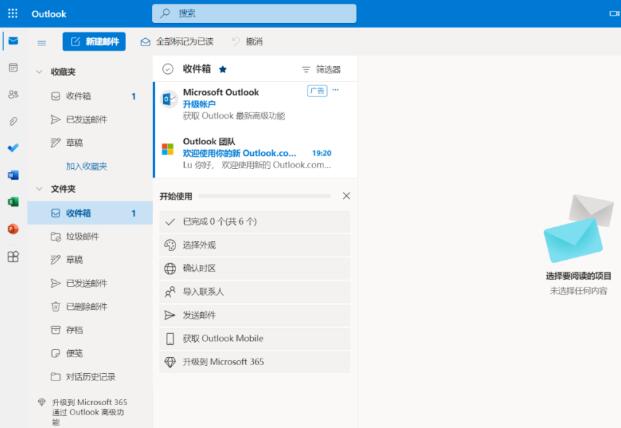Click 获取 Outlook Mobile setup task
This screenshot has width=621, height=428.
[255, 339]
